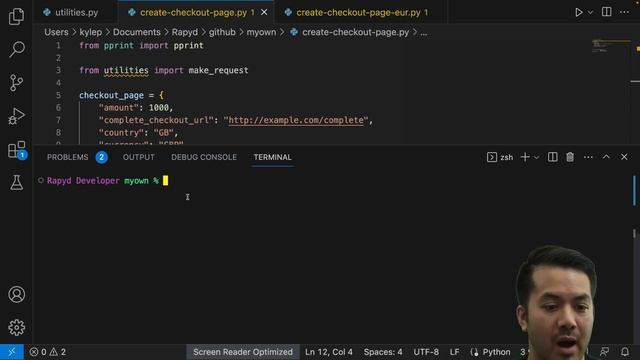Click line number 5 in gutter
The width and height of the screenshot is (640, 360).
(58, 95)
